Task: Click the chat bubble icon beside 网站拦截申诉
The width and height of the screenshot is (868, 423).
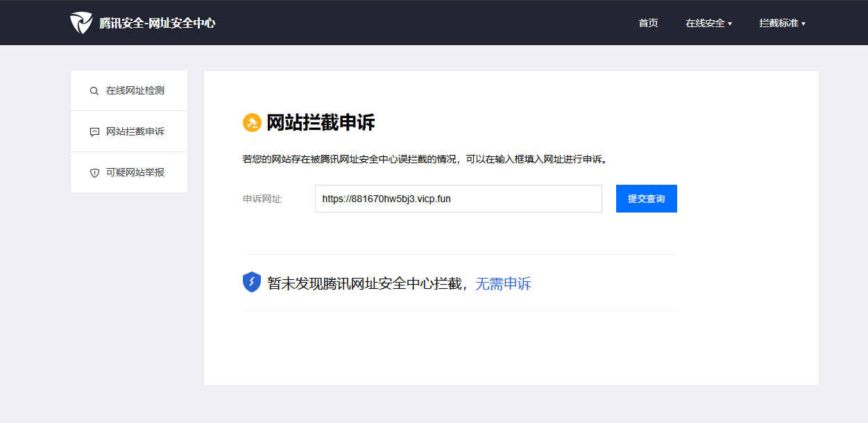Action: [94, 132]
